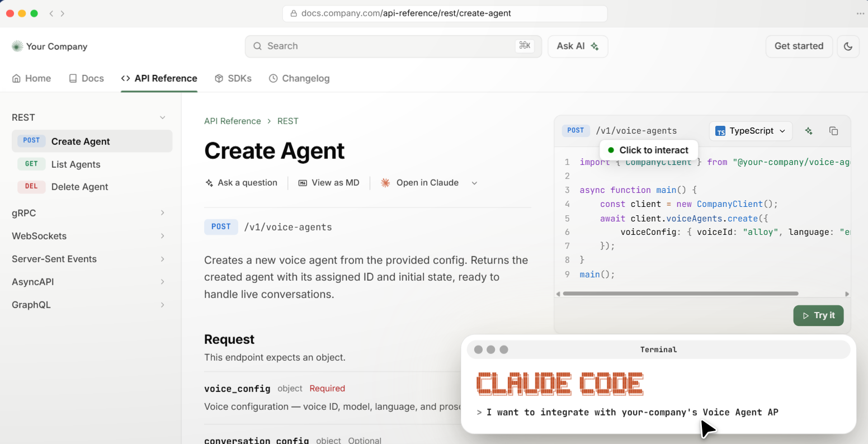Click the Your Company brand name
Viewport: 868px width, 444px height.
(x=57, y=46)
